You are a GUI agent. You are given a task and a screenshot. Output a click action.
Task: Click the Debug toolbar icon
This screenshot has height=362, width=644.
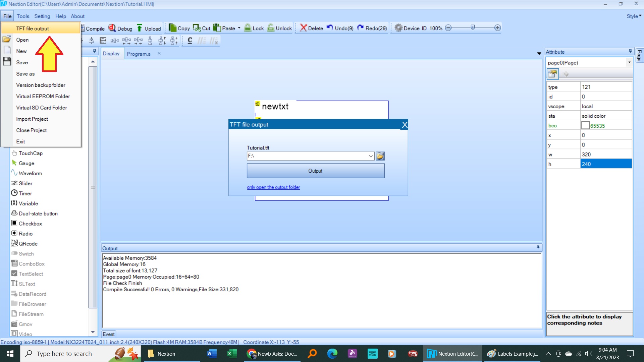pos(112,28)
